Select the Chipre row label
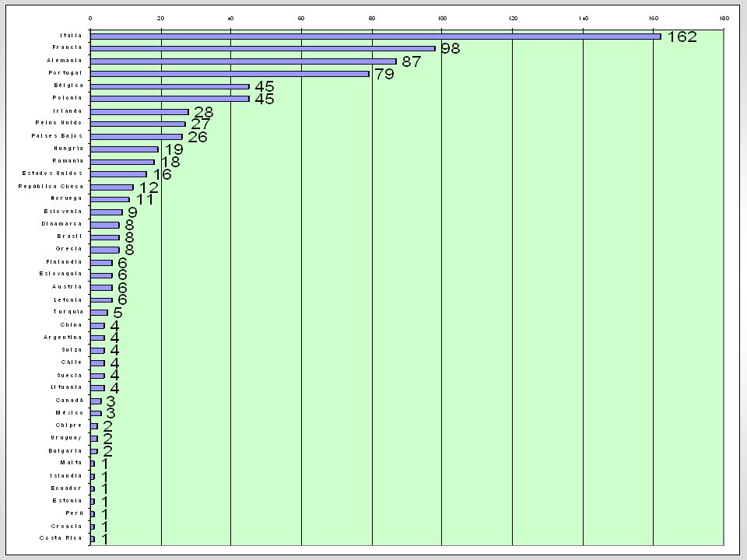 (x=69, y=425)
